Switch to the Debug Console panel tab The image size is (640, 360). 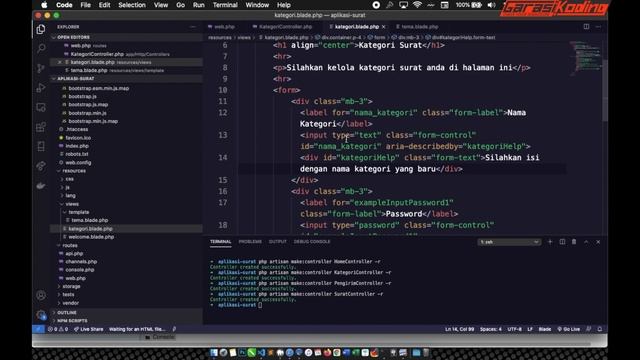[x=312, y=242]
